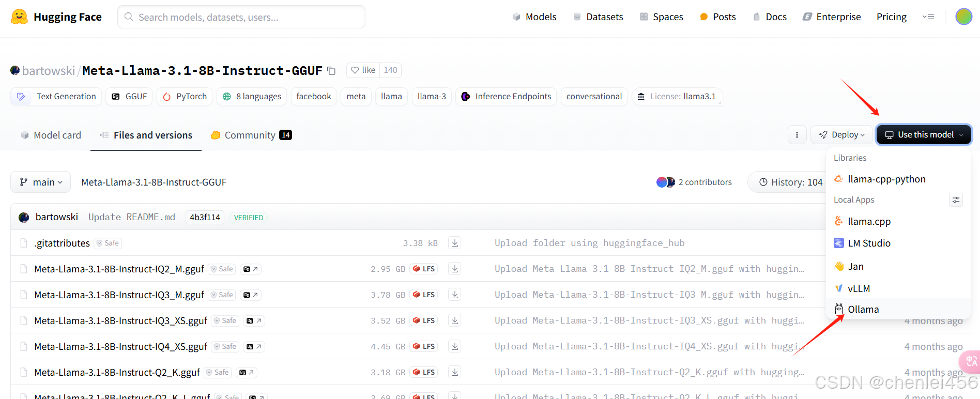
Task: Click the Text Generation tag
Action: tap(56, 97)
